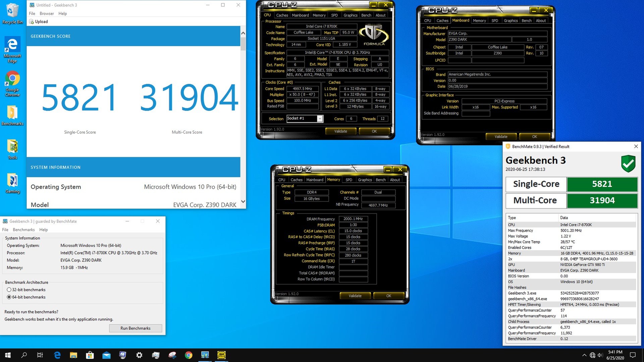Open the Recycle Bin desktop icon
Viewport: 644px width, 362px height.
[12, 13]
